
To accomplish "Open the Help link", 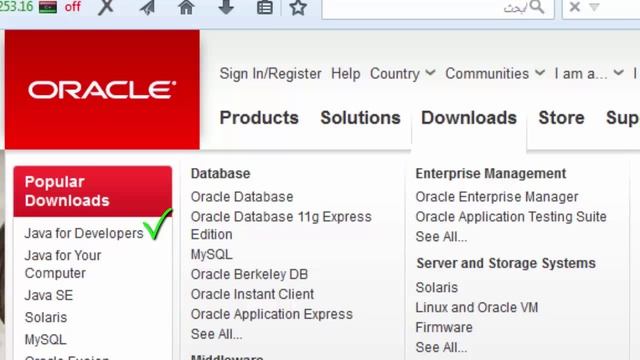I will click(x=346, y=73).
